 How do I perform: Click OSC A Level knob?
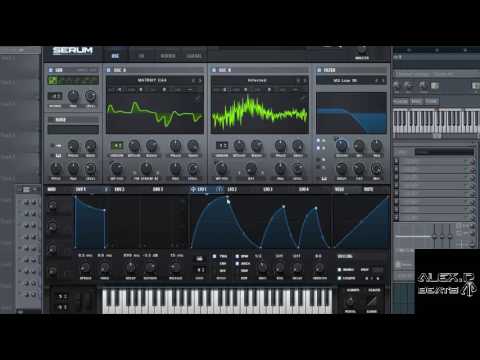193,169
